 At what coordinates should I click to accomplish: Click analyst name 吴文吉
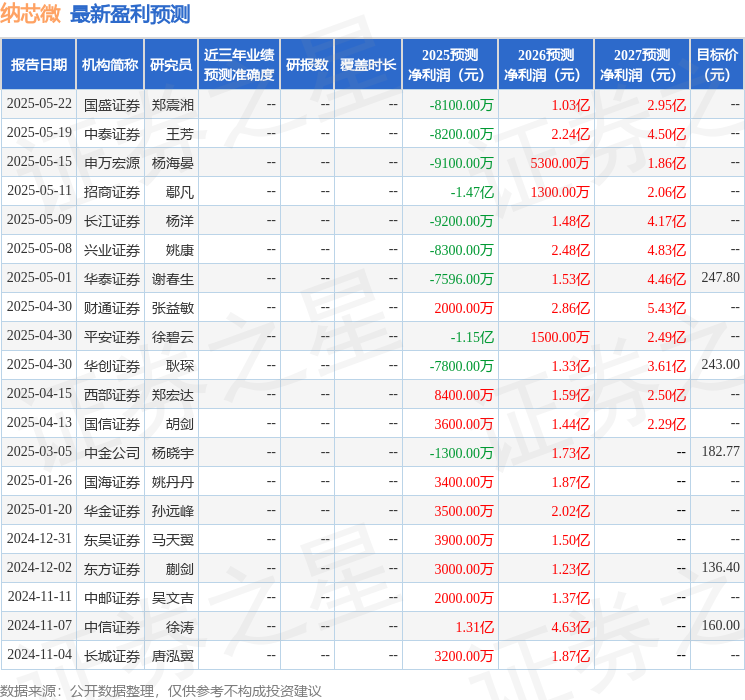pos(172,598)
